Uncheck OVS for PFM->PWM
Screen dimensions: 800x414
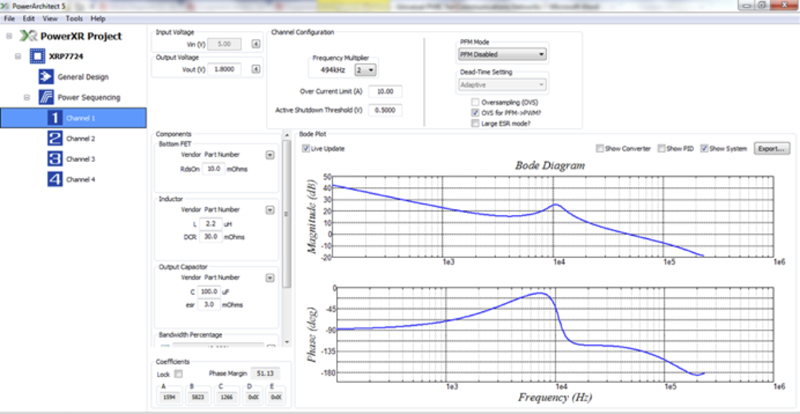476,113
